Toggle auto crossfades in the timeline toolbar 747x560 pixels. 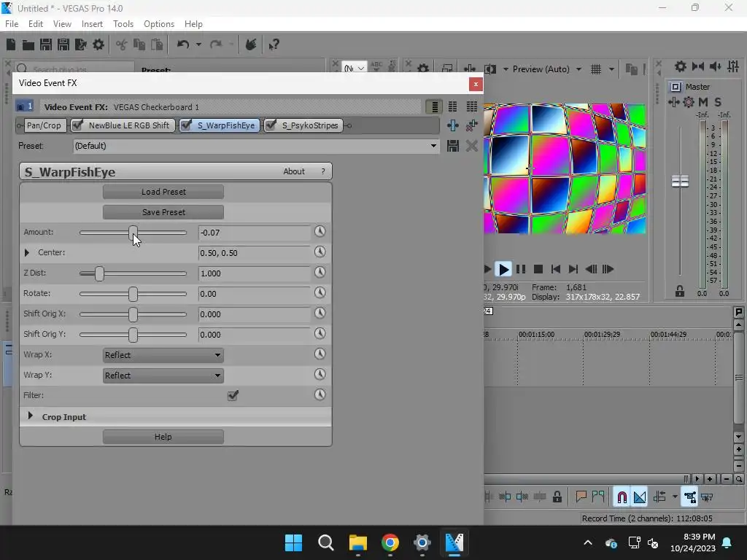[x=640, y=497]
